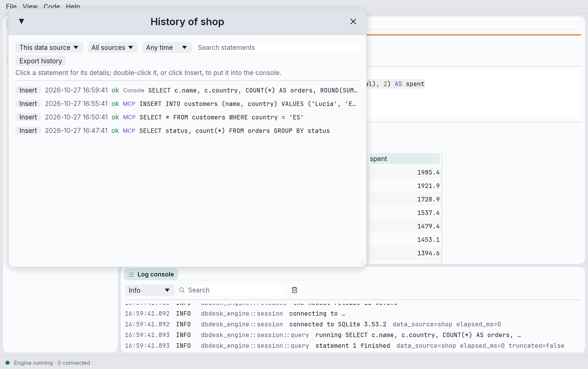Click the log Search input field

pos(236,290)
